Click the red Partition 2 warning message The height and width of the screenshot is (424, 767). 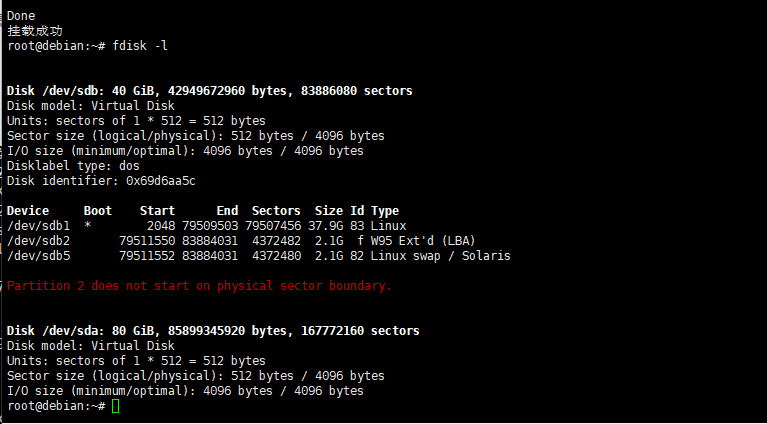click(x=199, y=286)
